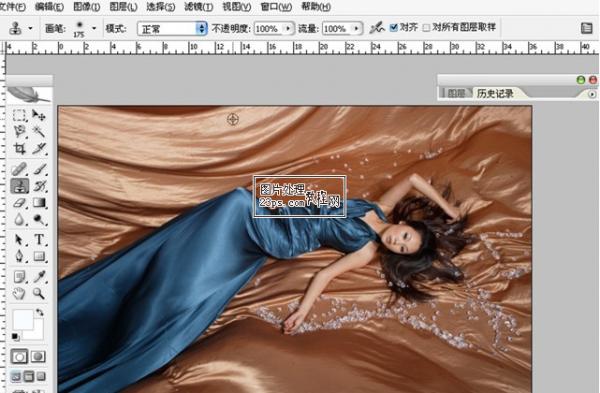600x393 pixels.
Task: Open the brush preset picker arrow
Action: tap(94, 28)
